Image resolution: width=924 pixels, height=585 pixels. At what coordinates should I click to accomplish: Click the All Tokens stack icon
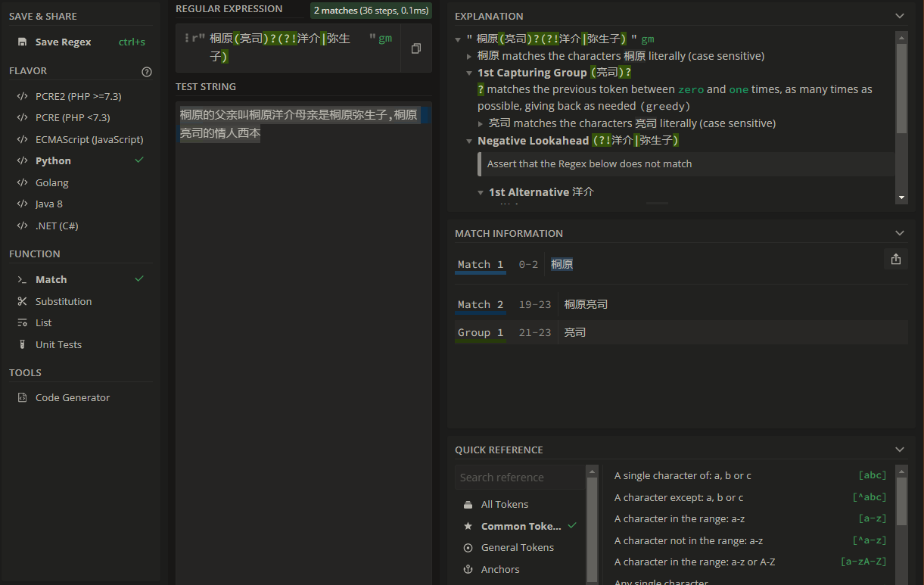tap(468, 505)
